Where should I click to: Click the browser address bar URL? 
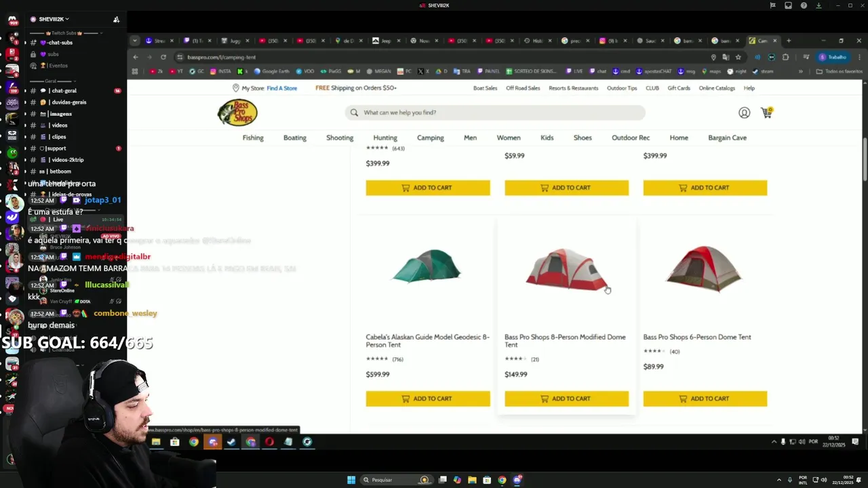click(222, 57)
